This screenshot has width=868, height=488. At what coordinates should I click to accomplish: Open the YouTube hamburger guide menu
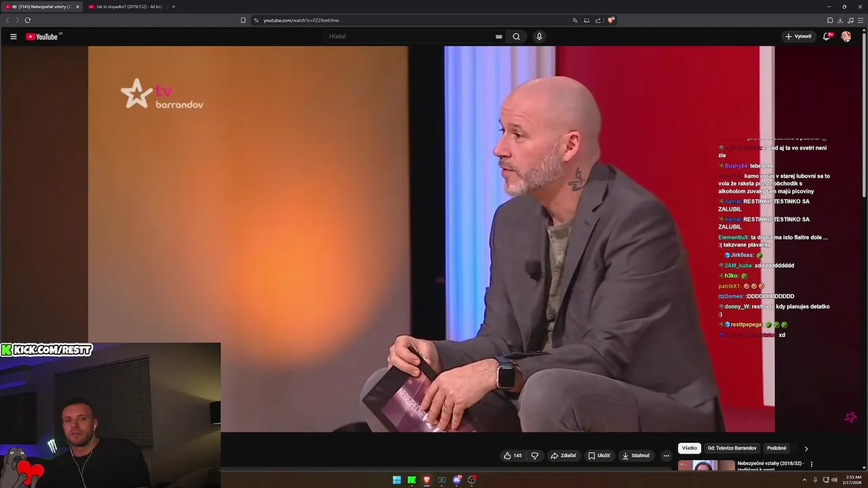(x=13, y=37)
